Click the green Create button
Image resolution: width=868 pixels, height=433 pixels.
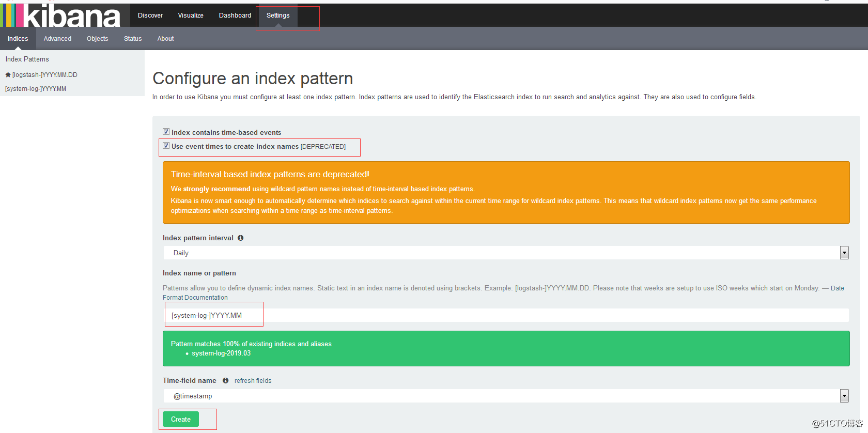tap(181, 419)
